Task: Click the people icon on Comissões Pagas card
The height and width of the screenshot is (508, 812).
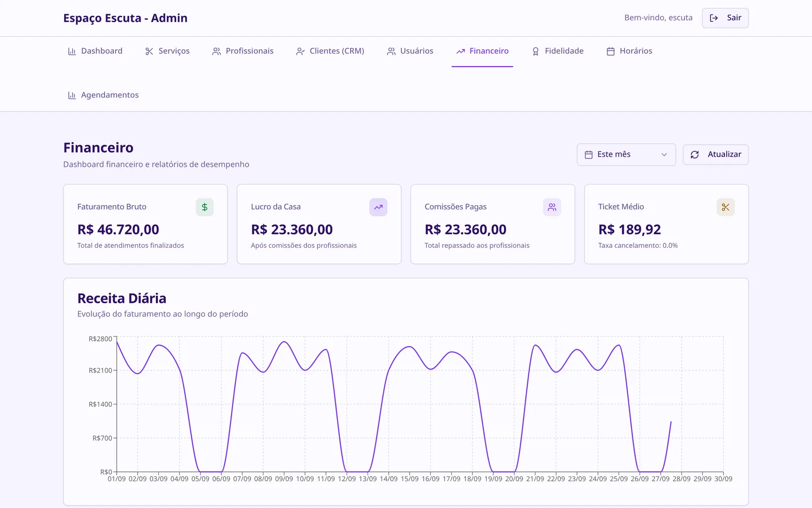Action: click(552, 207)
